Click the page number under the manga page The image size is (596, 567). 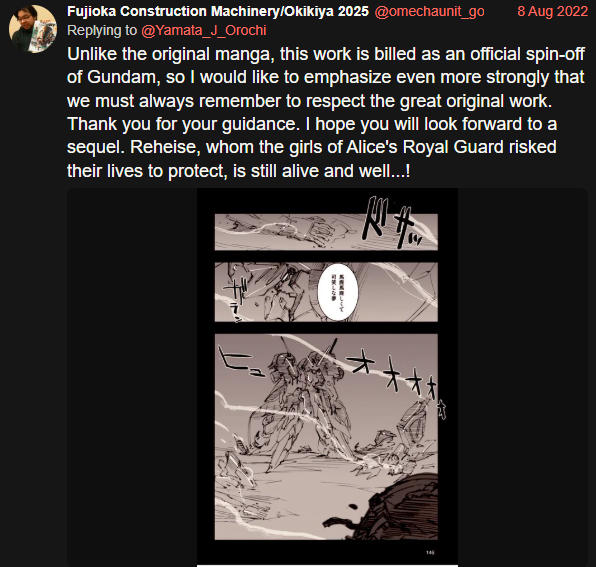point(430,553)
